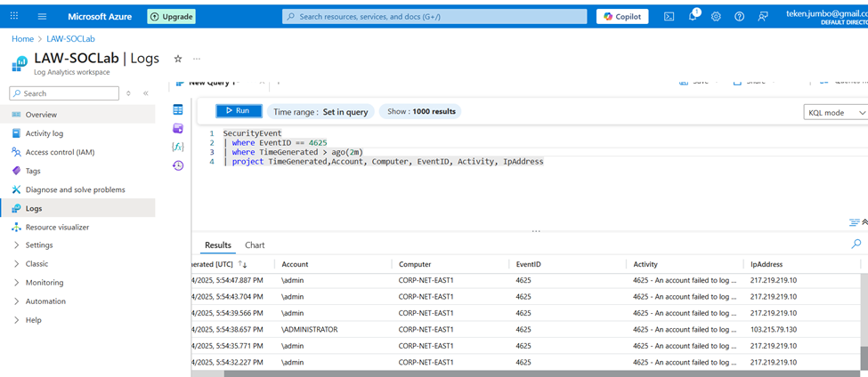The width and height of the screenshot is (868, 377).
Task: Open portal settings gear
Action: tap(716, 17)
